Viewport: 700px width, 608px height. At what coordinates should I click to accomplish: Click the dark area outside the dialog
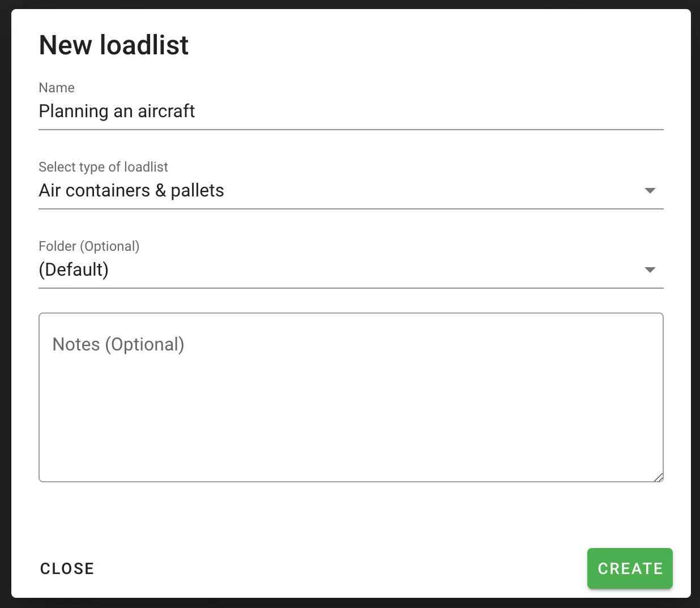tap(695, 304)
